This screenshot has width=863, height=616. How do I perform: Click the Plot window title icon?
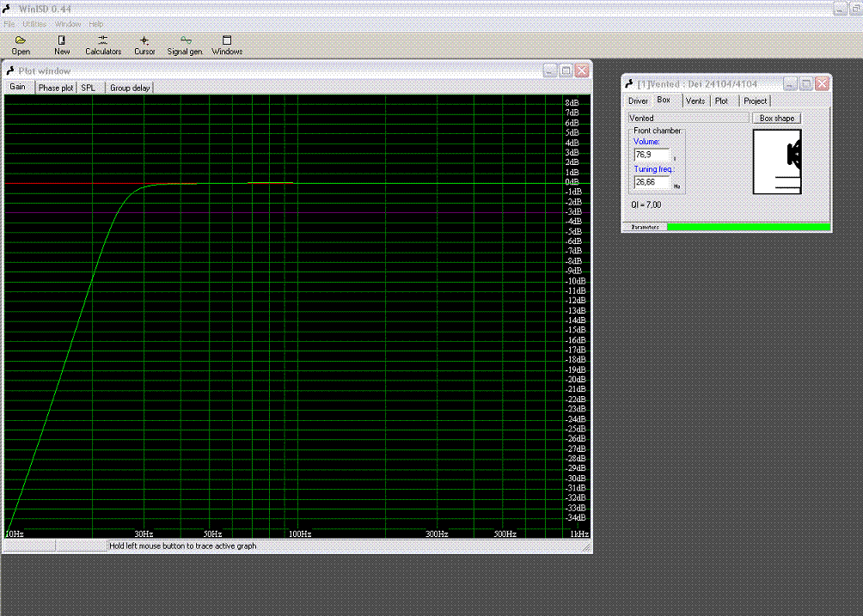coord(10,70)
